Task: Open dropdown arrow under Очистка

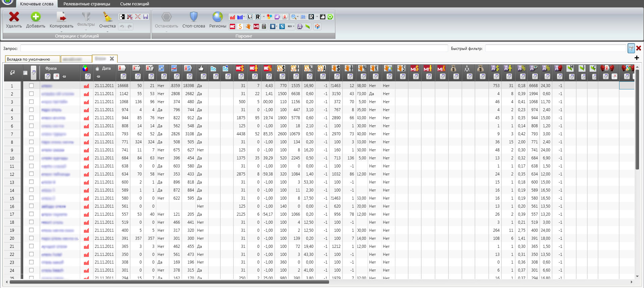Action: (x=107, y=31)
